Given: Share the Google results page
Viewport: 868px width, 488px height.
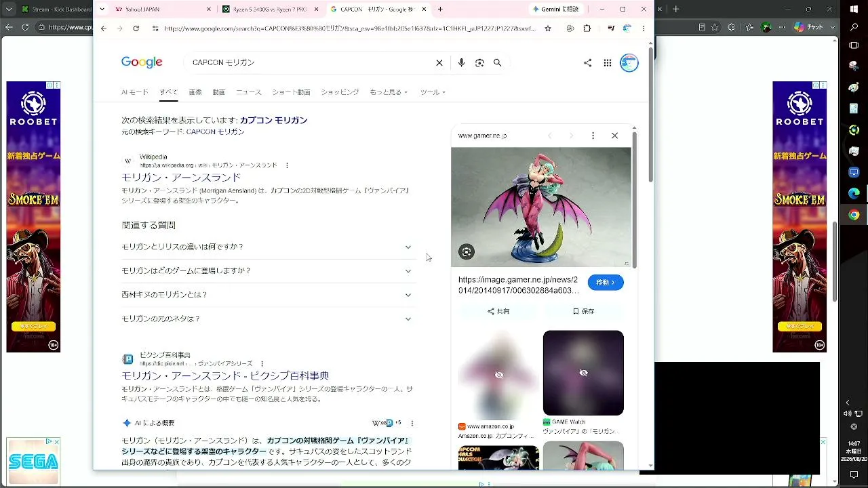Looking at the screenshot, I should tap(587, 63).
